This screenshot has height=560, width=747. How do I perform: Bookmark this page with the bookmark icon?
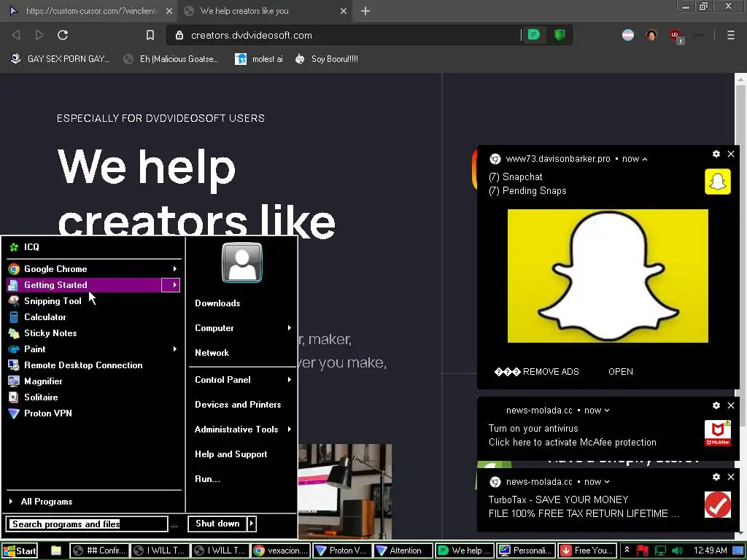150,35
